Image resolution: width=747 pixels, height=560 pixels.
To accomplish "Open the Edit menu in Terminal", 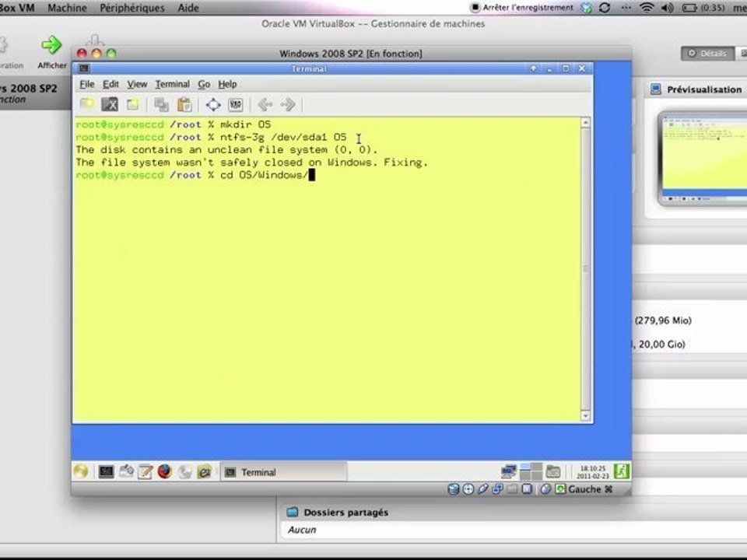I will point(110,84).
